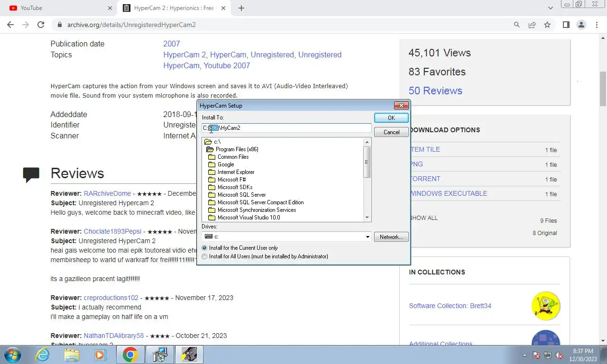Click the folder list scrollbar thumb
The width and height of the screenshot is (607, 364).
click(367, 162)
